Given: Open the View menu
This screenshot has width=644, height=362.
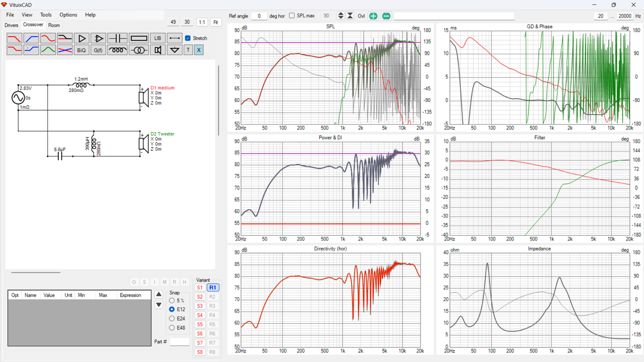Looking at the screenshot, I should pos(27,15).
